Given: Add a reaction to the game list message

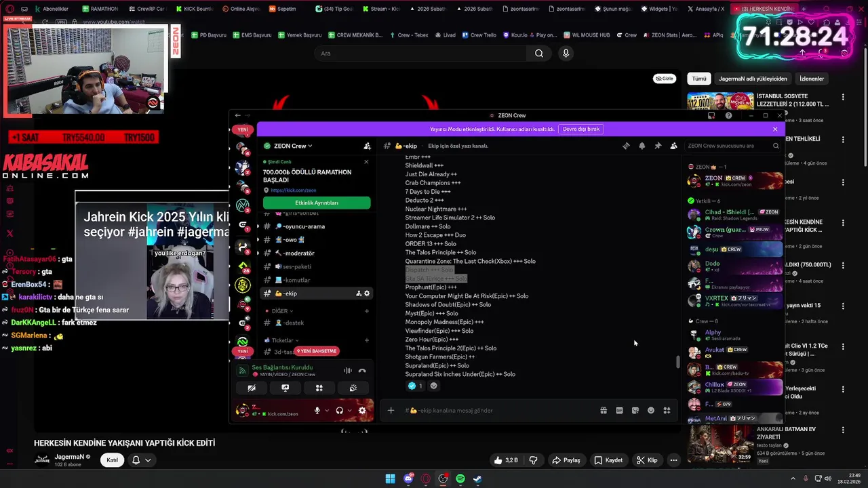Looking at the screenshot, I should [434, 386].
